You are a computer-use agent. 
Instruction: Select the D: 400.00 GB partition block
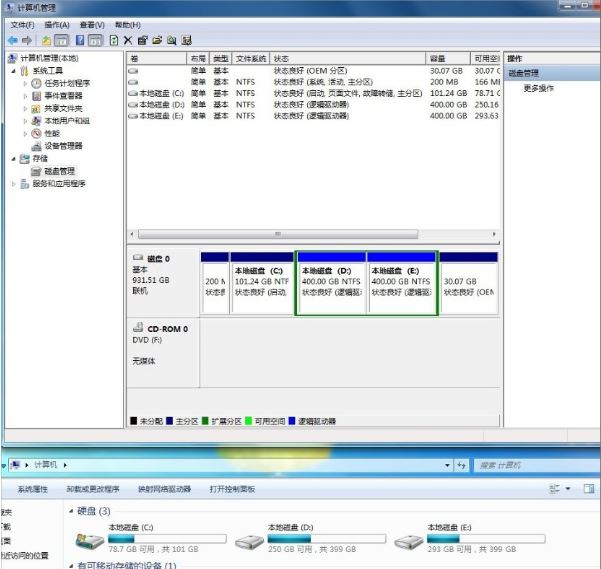click(x=331, y=284)
